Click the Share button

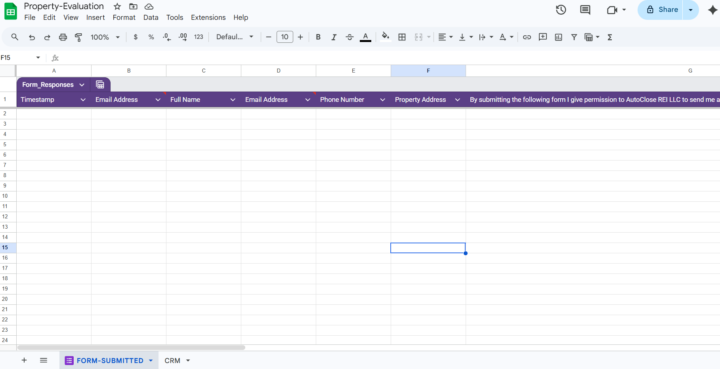[661, 10]
